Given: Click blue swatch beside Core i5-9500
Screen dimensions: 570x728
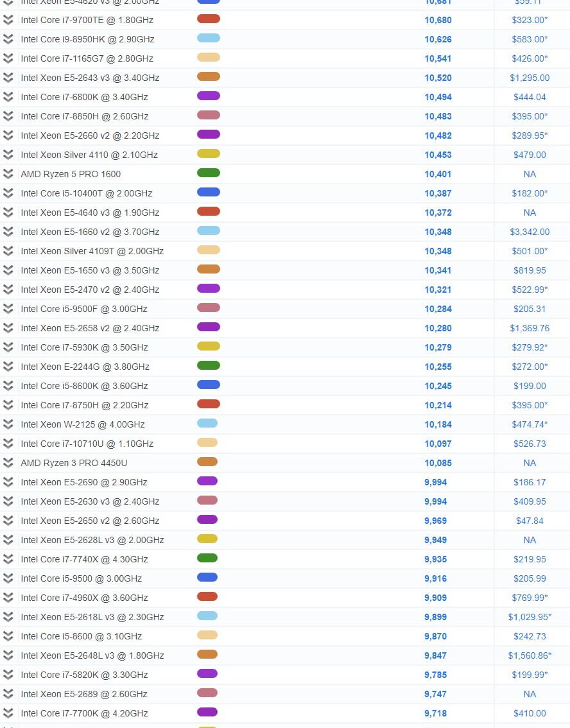Looking at the screenshot, I should click(207, 578).
